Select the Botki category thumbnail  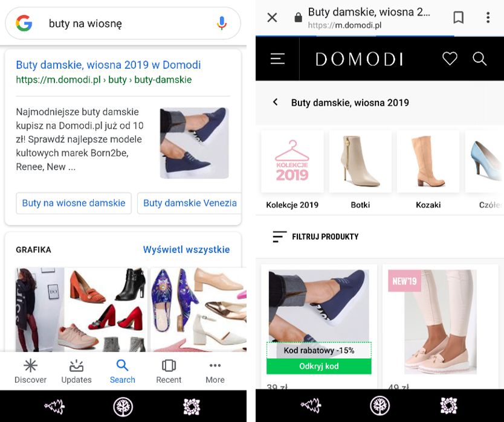tap(360, 169)
